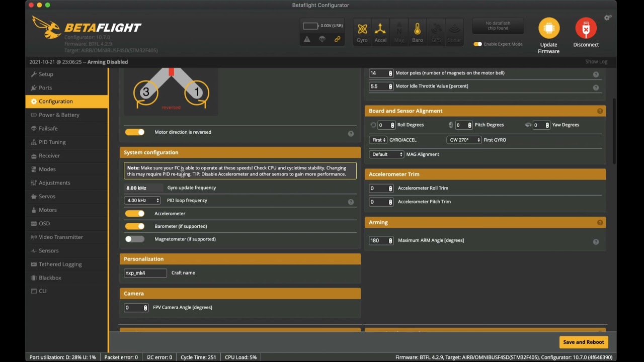644x362 pixels.
Task: Show help for Maximum ARM Angle
Action: pyautogui.click(x=596, y=242)
